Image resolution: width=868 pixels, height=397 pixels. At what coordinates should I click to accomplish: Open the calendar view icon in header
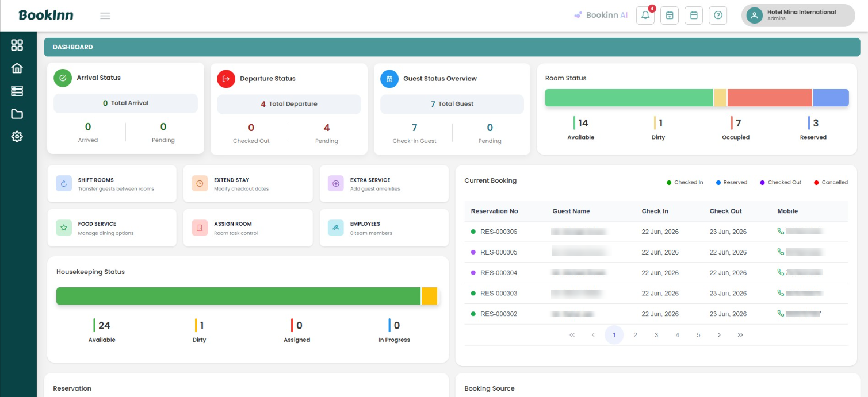coord(694,16)
